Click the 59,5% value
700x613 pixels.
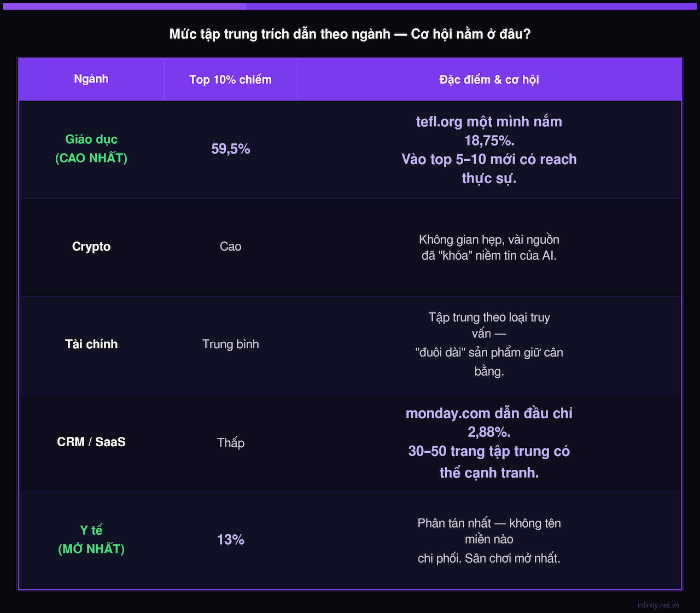click(x=230, y=149)
